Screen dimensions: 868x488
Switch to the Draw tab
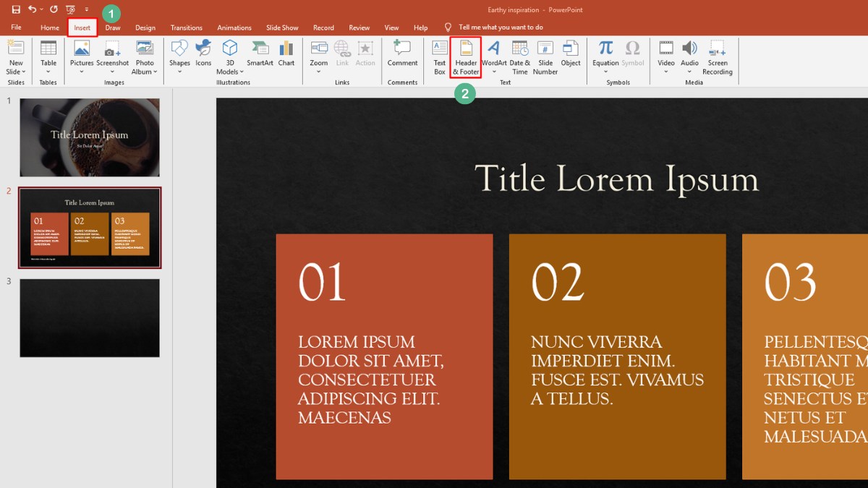click(x=113, y=27)
